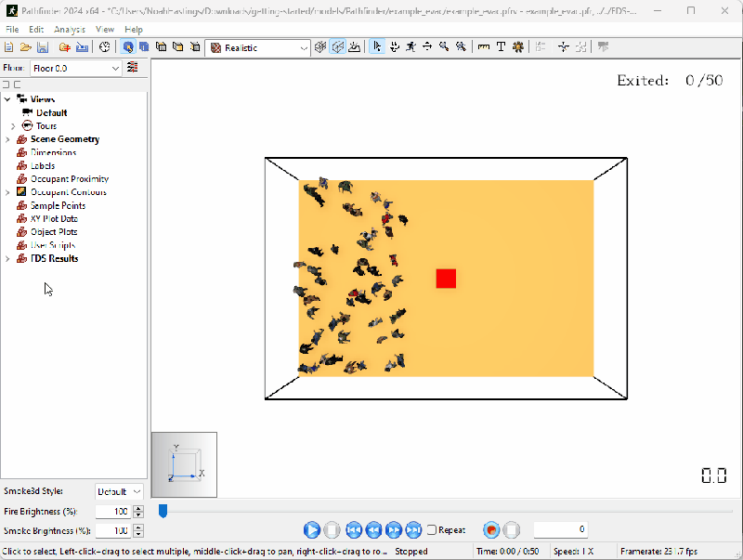Click the red Record button
743x560 pixels.
tap(490, 529)
